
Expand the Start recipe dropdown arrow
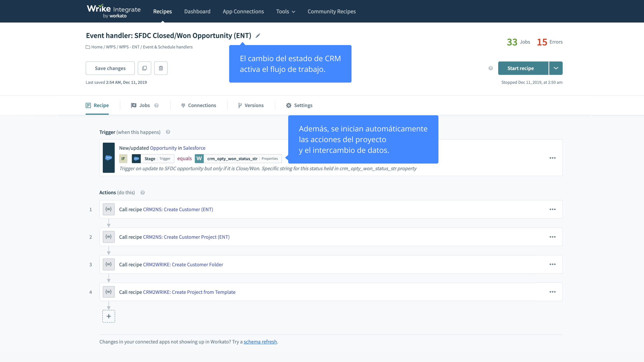pos(556,68)
